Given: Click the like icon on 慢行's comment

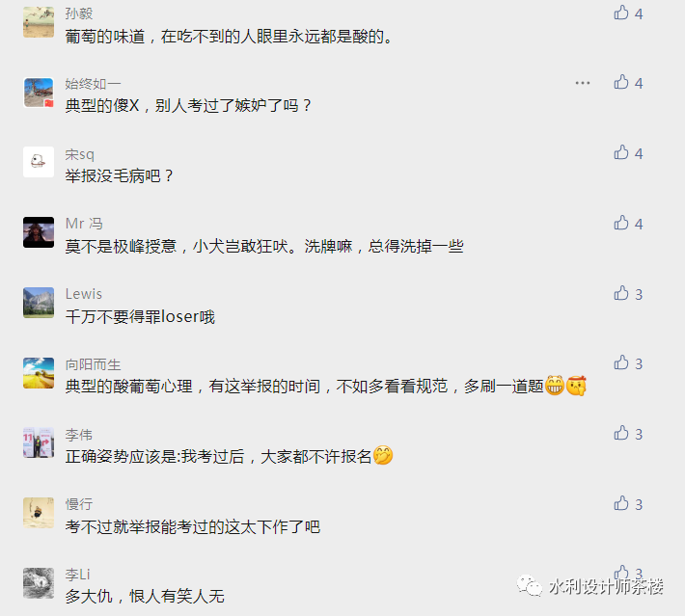Looking at the screenshot, I should (x=620, y=503).
